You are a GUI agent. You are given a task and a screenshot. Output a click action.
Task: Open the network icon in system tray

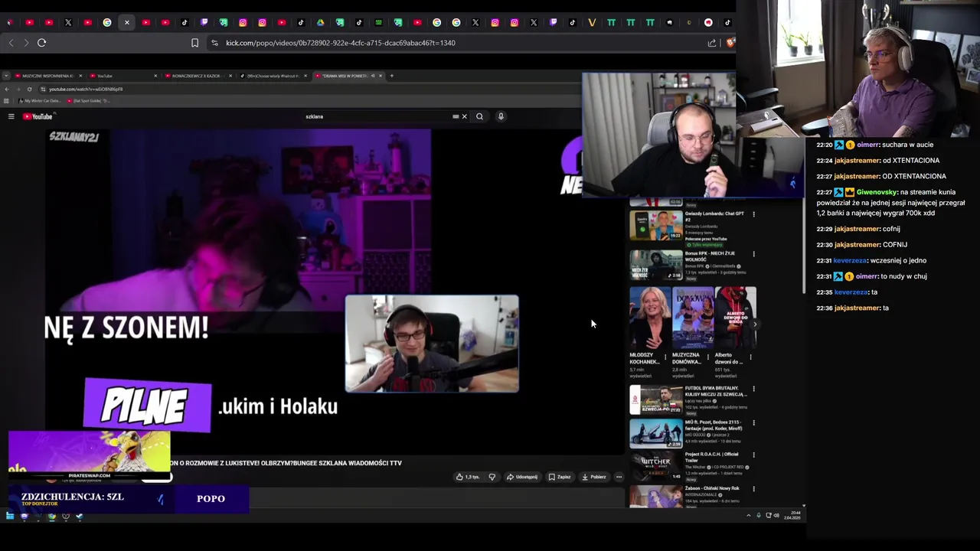tap(768, 515)
